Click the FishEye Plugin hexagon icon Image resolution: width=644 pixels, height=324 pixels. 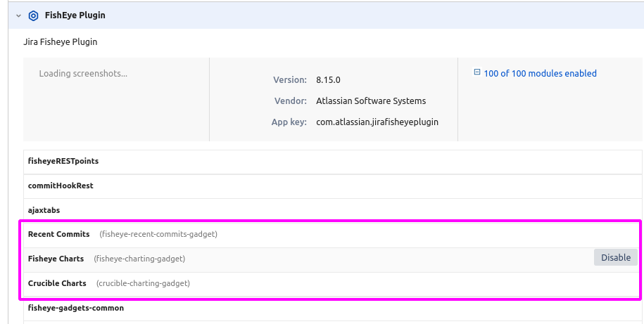click(x=33, y=15)
